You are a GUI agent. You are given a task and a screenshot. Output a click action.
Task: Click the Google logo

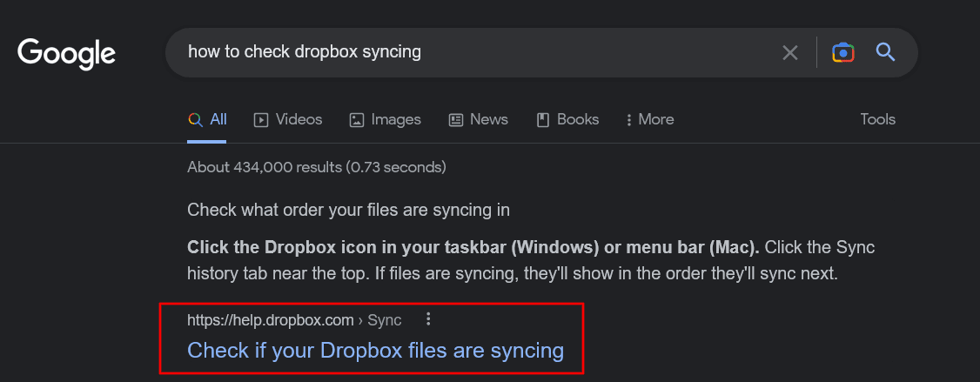point(66,53)
